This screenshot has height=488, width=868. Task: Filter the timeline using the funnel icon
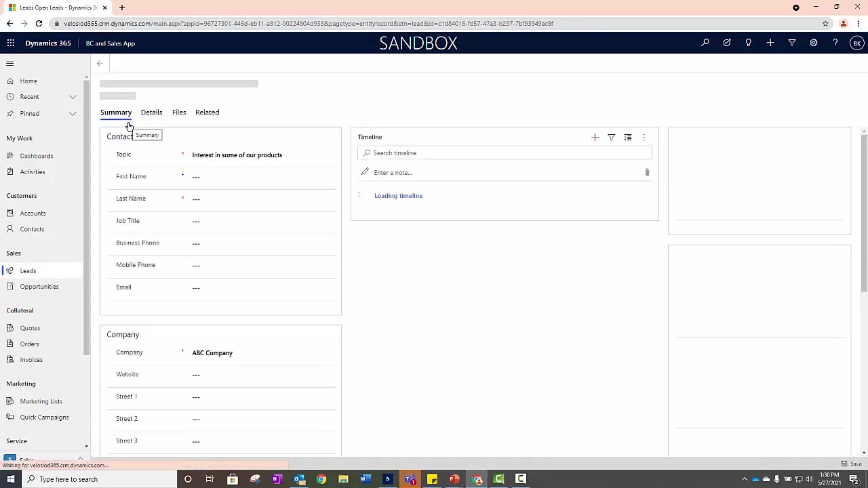pos(611,137)
